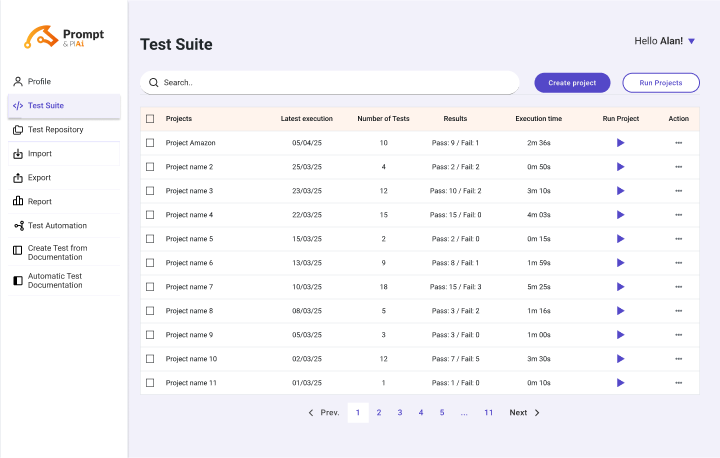This screenshot has width=720, height=458.
Task: Open action menu for Project name 2
Action: [678, 167]
